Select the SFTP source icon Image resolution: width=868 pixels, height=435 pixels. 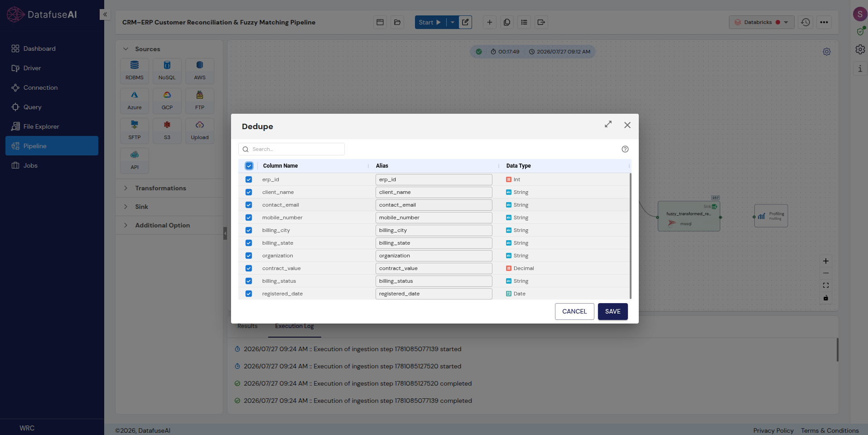[135, 130]
